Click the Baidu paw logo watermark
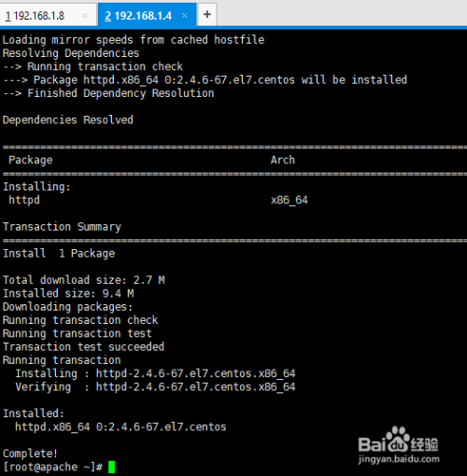This screenshot has height=476, width=467. tap(397, 438)
